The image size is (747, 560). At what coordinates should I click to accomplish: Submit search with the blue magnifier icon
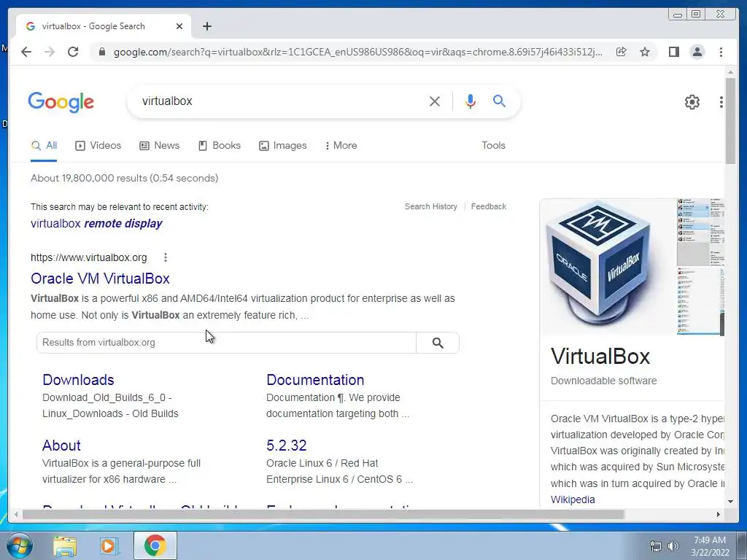(x=499, y=101)
